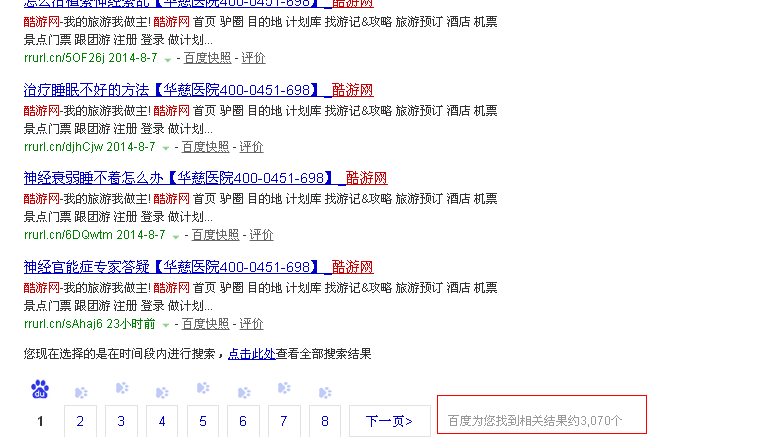Go to results page 7
This screenshot has width=757, height=445.
(284, 421)
